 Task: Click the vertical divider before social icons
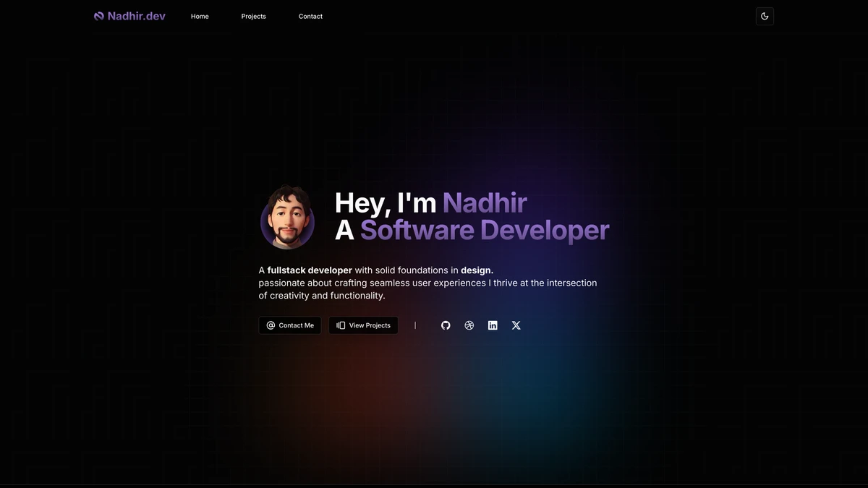point(415,325)
